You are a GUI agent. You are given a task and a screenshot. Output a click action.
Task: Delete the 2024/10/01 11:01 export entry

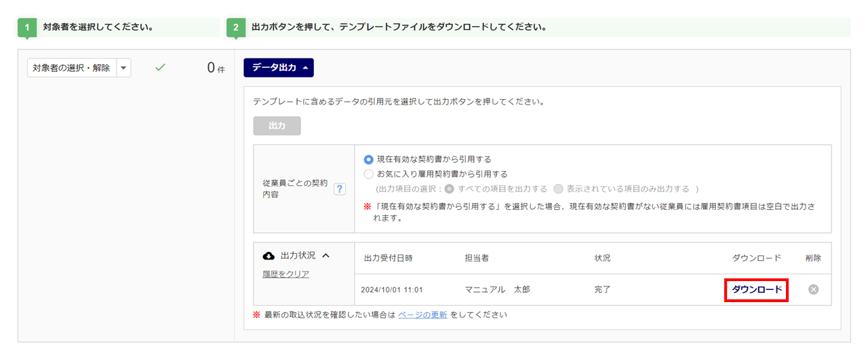coord(813,289)
